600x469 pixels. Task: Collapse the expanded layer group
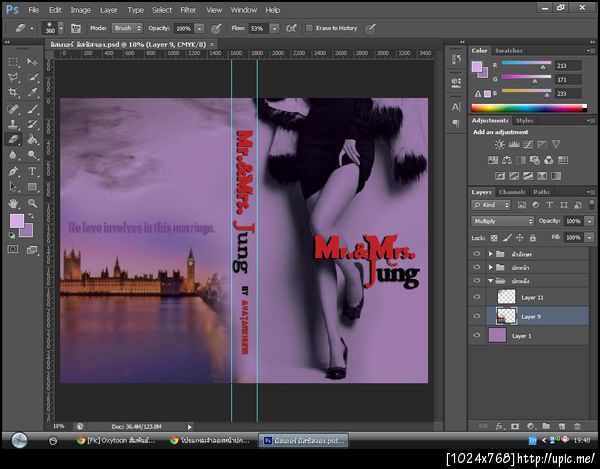(491, 280)
